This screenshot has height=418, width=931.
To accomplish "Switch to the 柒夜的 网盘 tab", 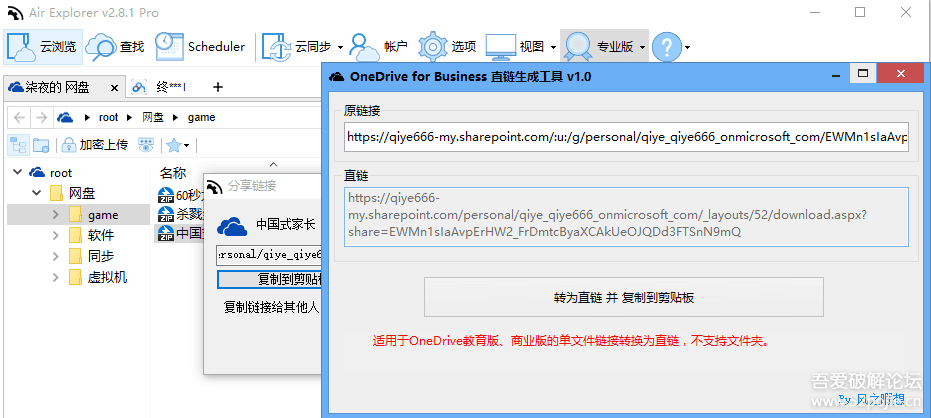I will [56, 88].
